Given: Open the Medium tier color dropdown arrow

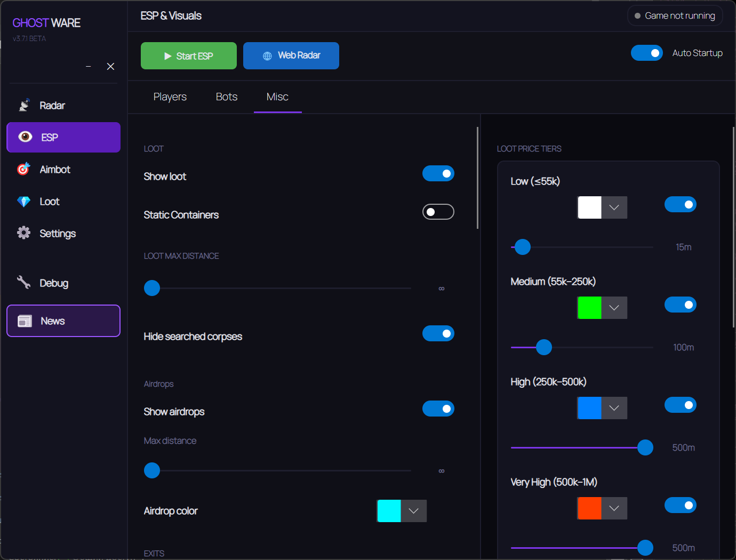Looking at the screenshot, I should click(614, 308).
